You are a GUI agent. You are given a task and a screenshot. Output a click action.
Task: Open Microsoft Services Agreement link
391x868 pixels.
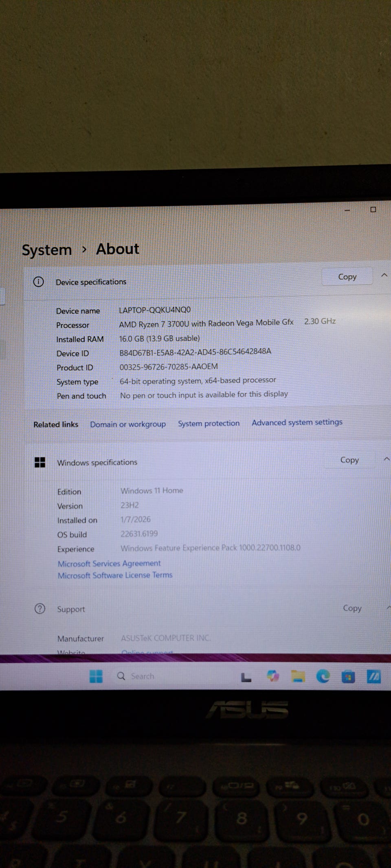point(109,563)
